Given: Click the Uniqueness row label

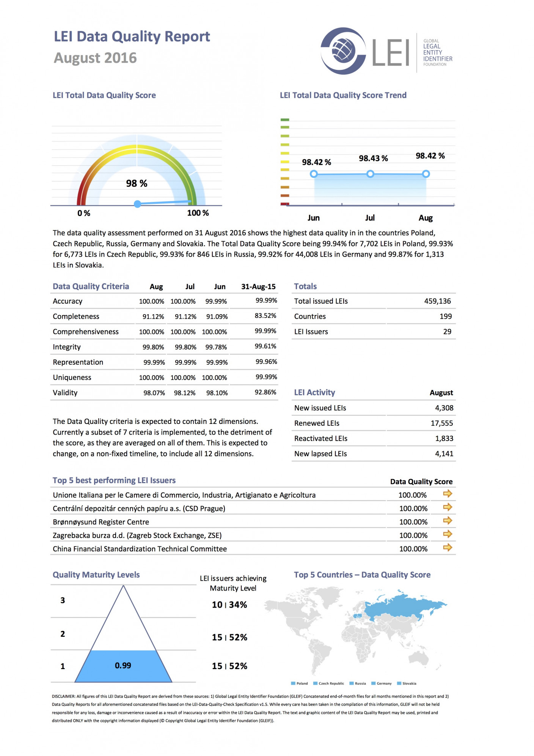Looking at the screenshot, I should tap(72, 377).
